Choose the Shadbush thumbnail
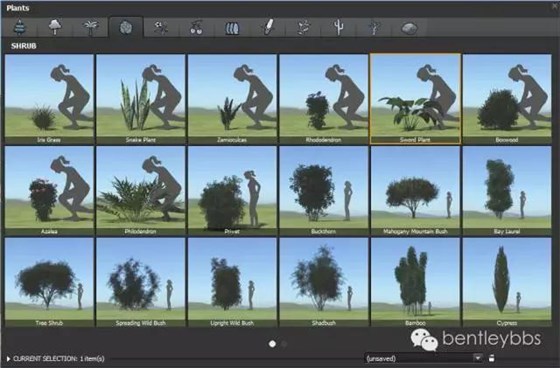 pos(324,282)
